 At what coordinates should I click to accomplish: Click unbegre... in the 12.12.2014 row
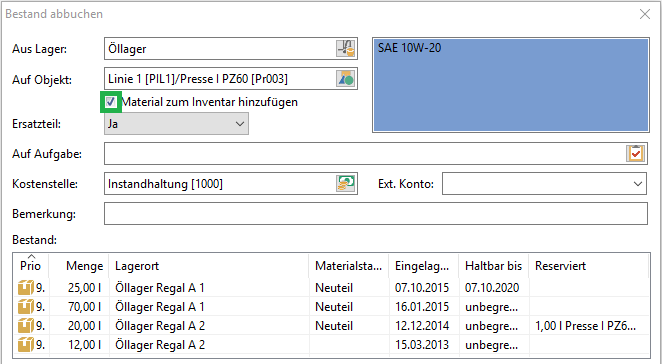pos(491,326)
